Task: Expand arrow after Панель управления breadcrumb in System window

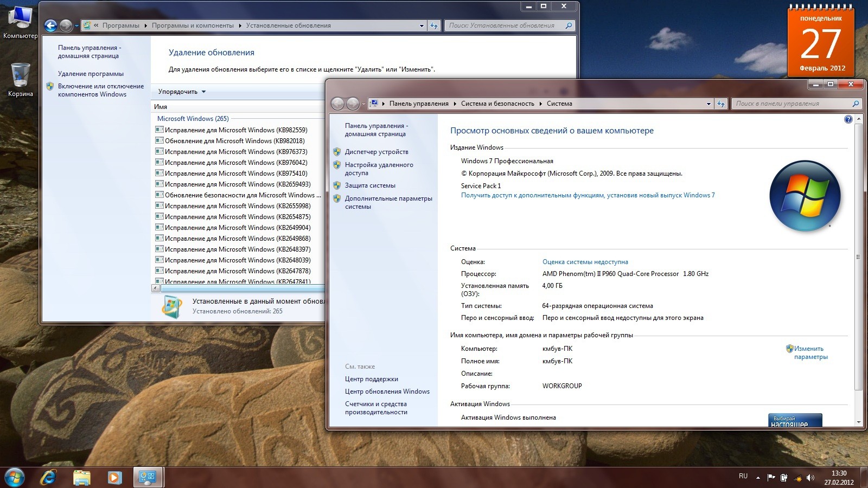Action: click(x=455, y=104)
